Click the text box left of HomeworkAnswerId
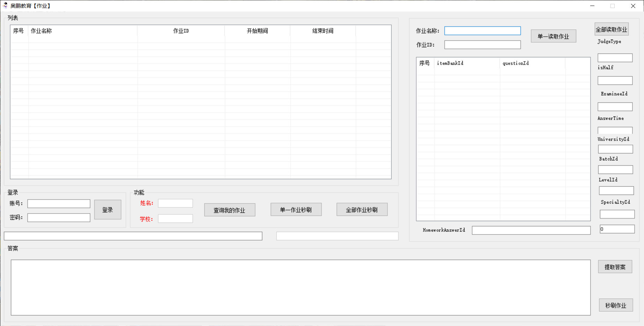The width and height of the screenshot is (644, 326). point(337,236)
